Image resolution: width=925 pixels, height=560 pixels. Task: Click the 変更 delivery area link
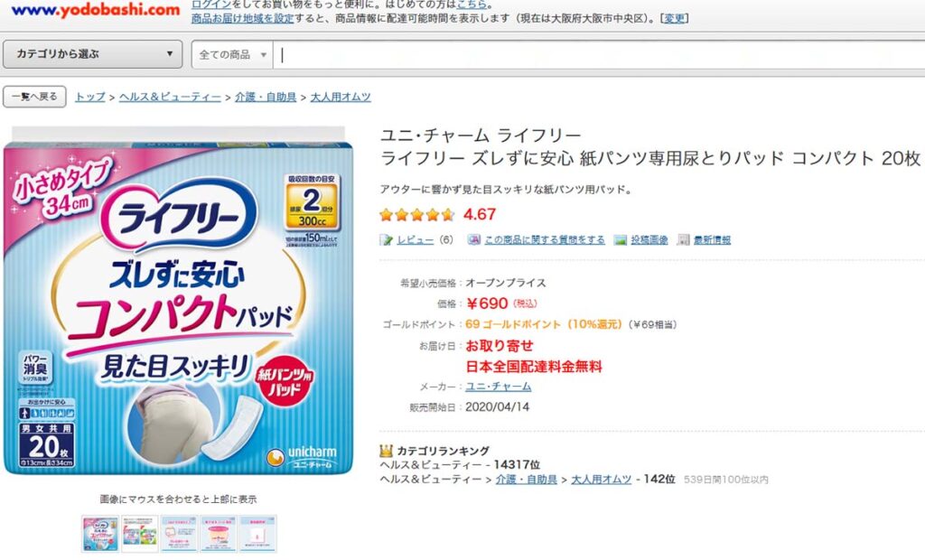(675, 18)
